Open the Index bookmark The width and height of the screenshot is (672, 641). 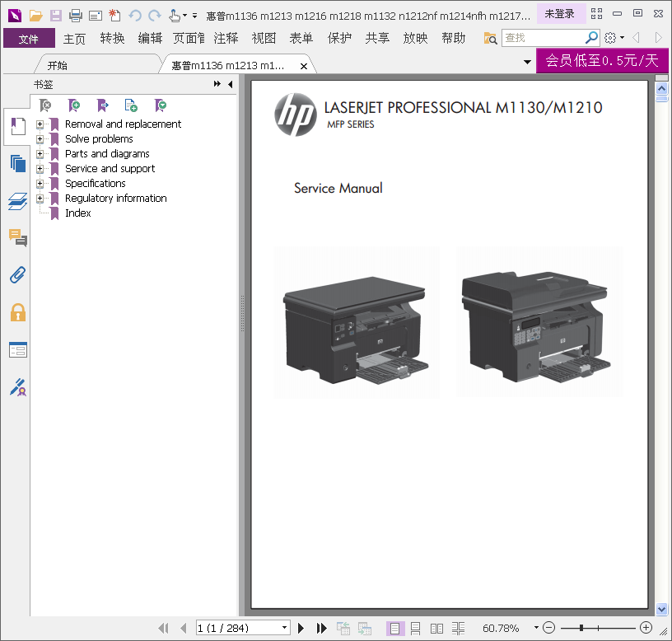coord(78,213)
